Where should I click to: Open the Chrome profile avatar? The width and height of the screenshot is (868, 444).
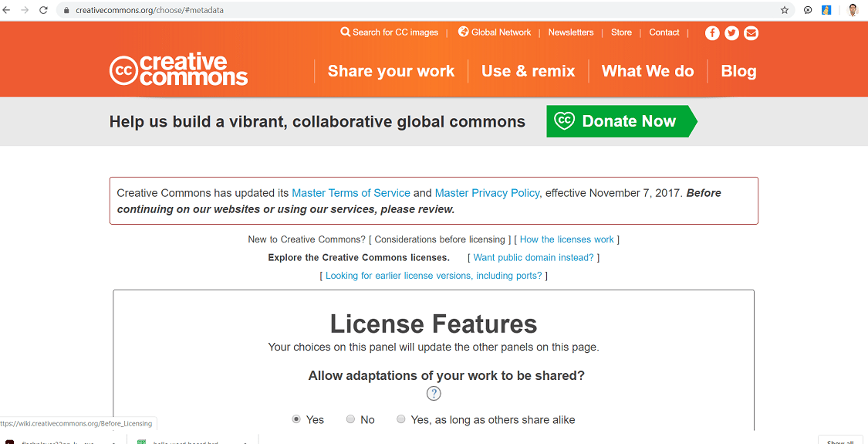[x=853, y=10]
